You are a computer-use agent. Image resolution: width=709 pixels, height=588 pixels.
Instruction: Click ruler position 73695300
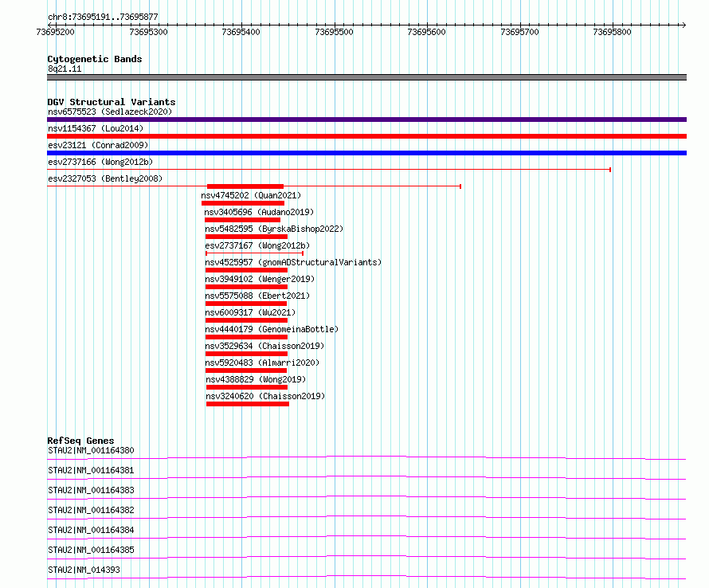(148, 32)
